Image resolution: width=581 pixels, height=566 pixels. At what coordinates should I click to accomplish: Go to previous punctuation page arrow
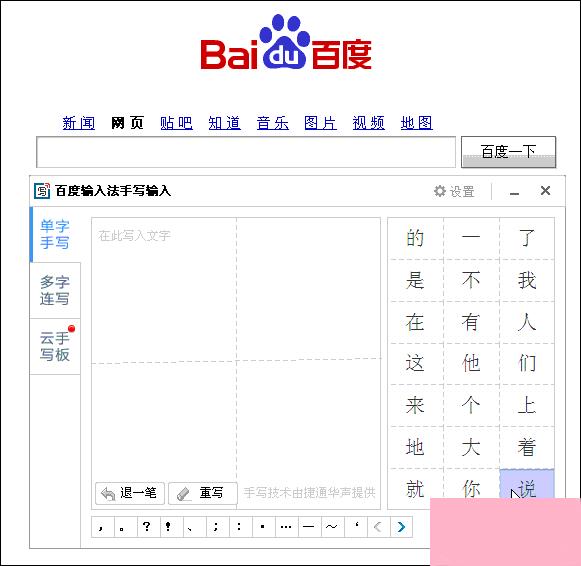coord(379,526)
